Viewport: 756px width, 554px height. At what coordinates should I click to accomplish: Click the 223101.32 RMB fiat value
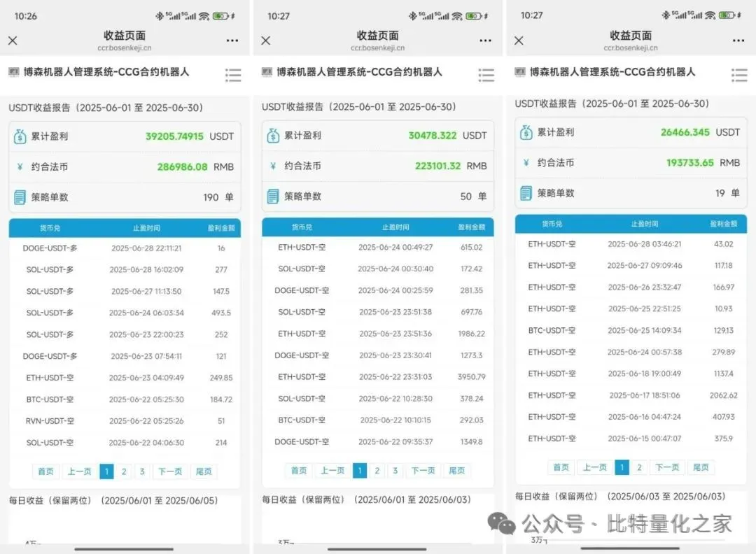coord(437,166)
